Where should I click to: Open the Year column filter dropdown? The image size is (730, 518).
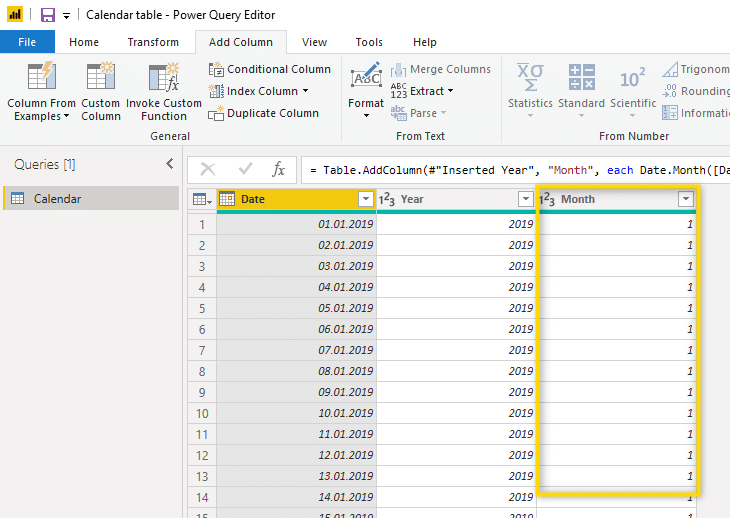525,199
